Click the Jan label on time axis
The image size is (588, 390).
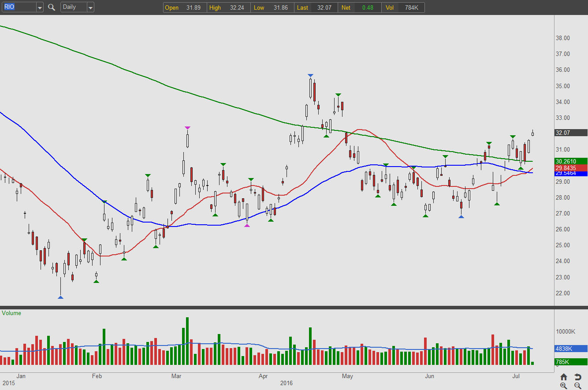[21, 376]
